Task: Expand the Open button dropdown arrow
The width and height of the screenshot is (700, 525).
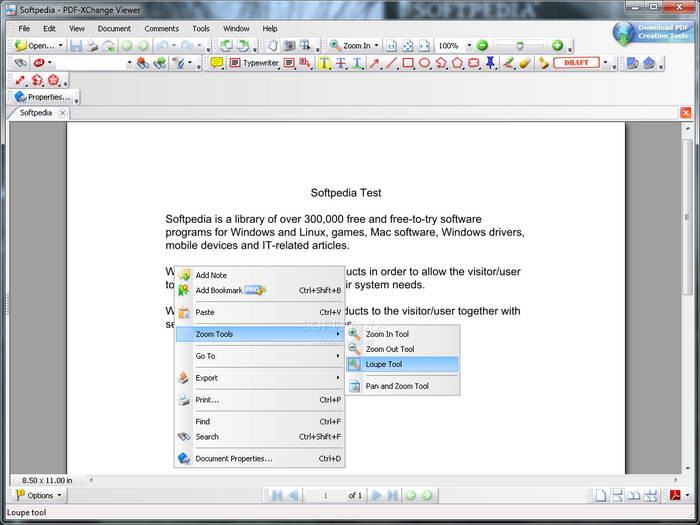Action: tap(61, 46)
